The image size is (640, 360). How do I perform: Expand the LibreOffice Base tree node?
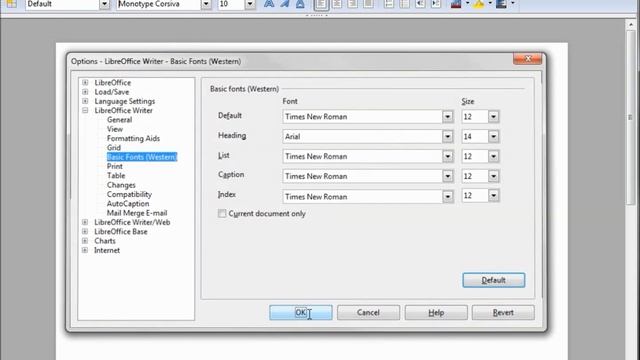point(85,231)
